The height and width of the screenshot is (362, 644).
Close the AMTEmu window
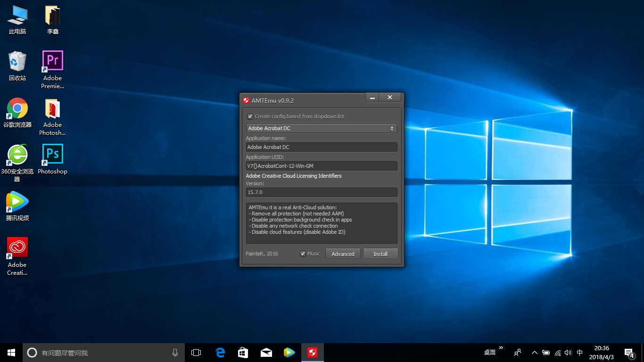(x=390, y=97)
